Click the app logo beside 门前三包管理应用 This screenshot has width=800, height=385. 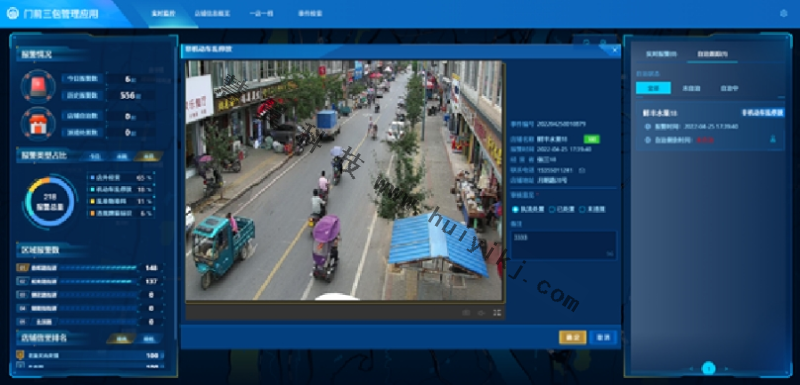[13, 13]
